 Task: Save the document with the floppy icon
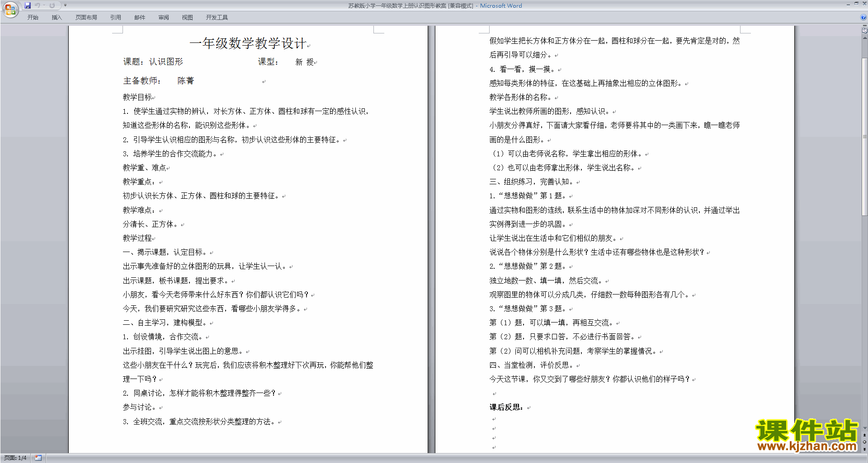(x=28, y=5)
